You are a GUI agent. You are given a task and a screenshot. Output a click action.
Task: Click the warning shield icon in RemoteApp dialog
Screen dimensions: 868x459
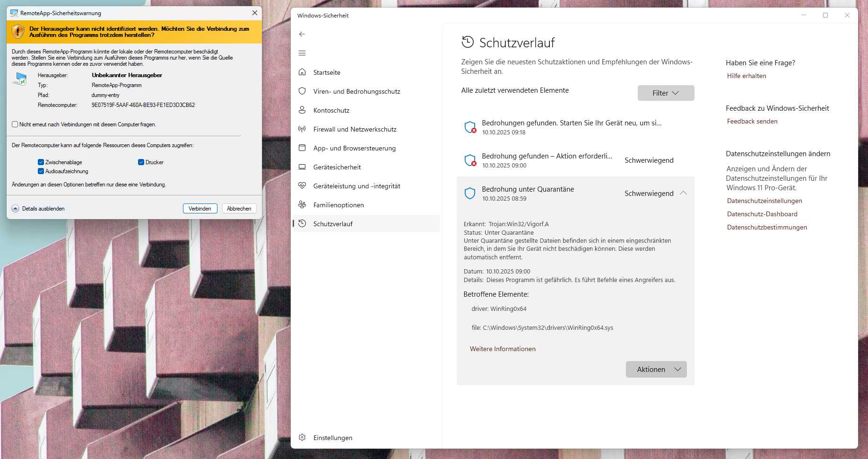tap(18, 32)
